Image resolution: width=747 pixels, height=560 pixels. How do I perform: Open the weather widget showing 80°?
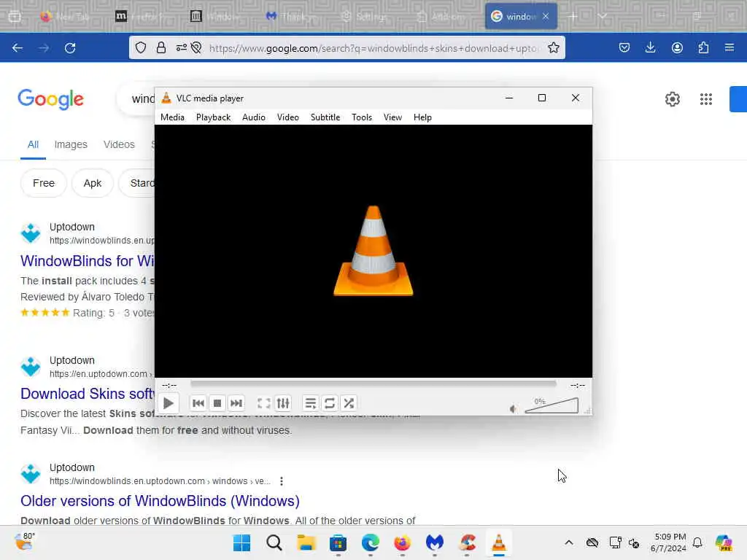tap(24, 542)
